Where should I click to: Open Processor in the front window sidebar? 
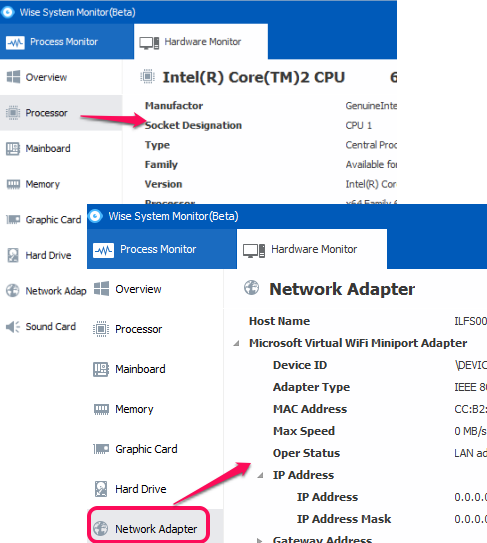155,329
